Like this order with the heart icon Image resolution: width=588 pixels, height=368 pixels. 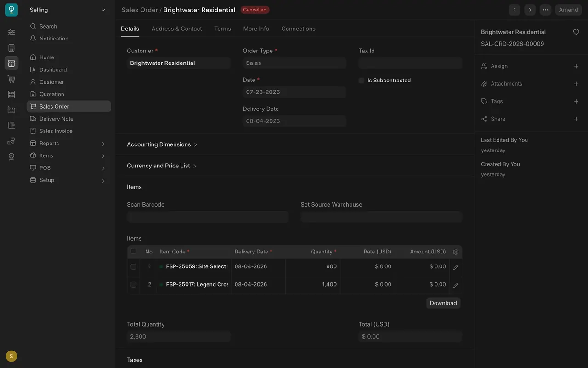click(576, 32)
